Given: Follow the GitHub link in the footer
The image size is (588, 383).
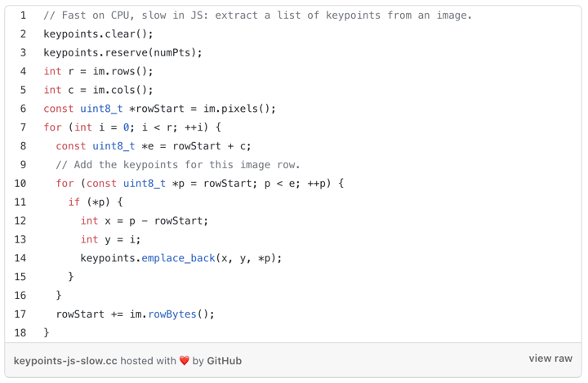Looking at the screenshot, I should pyautogui.click(x=224, y=360).
